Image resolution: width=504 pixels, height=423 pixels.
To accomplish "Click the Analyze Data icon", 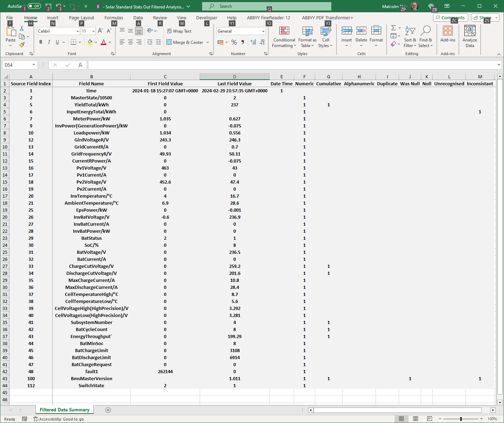I will [470, 31].
